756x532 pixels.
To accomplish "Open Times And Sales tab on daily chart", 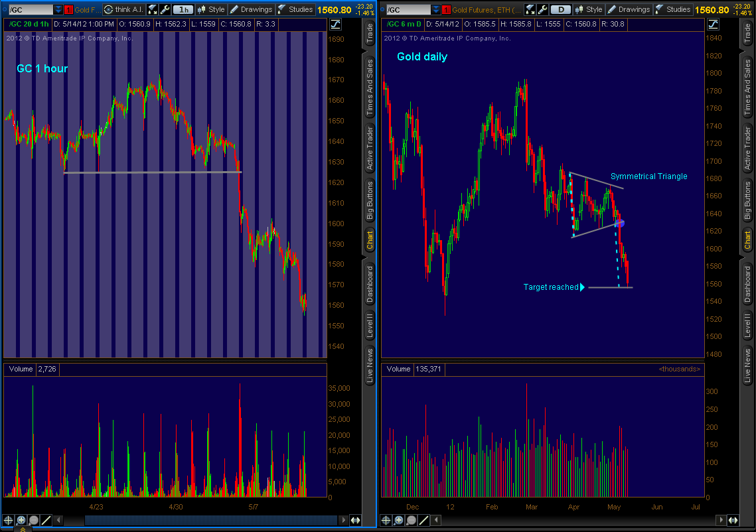I will point(747,87).
